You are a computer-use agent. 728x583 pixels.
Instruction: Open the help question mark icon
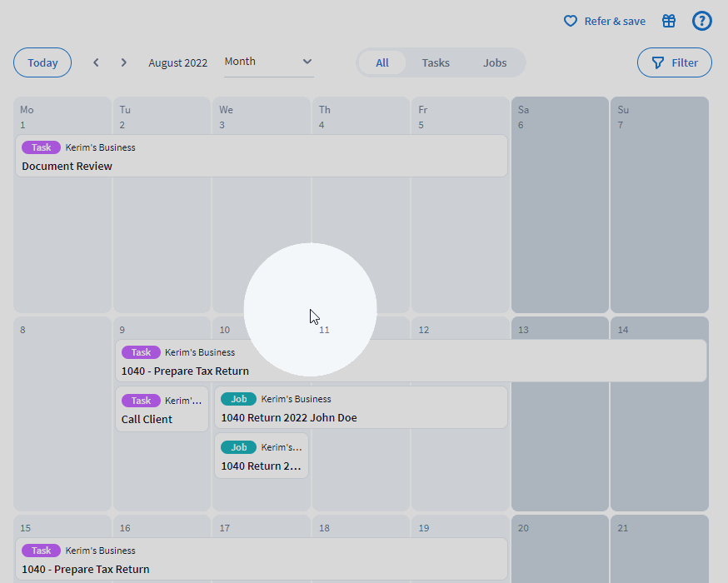702,21
